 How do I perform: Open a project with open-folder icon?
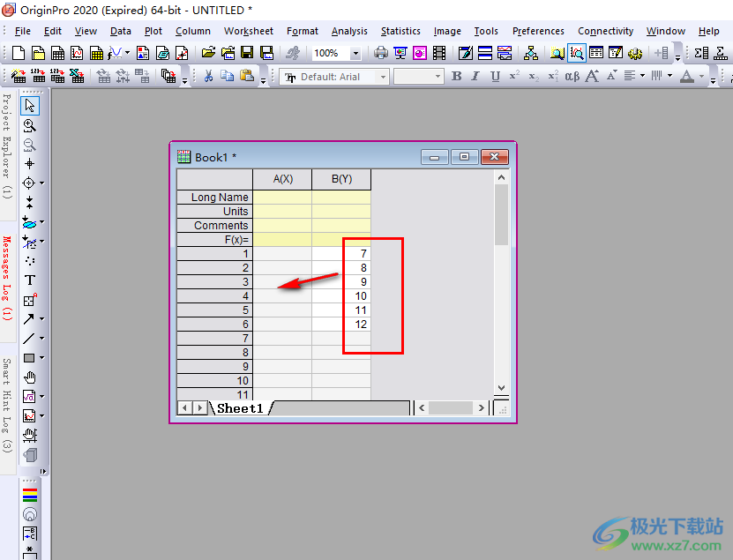click(208, 53)
